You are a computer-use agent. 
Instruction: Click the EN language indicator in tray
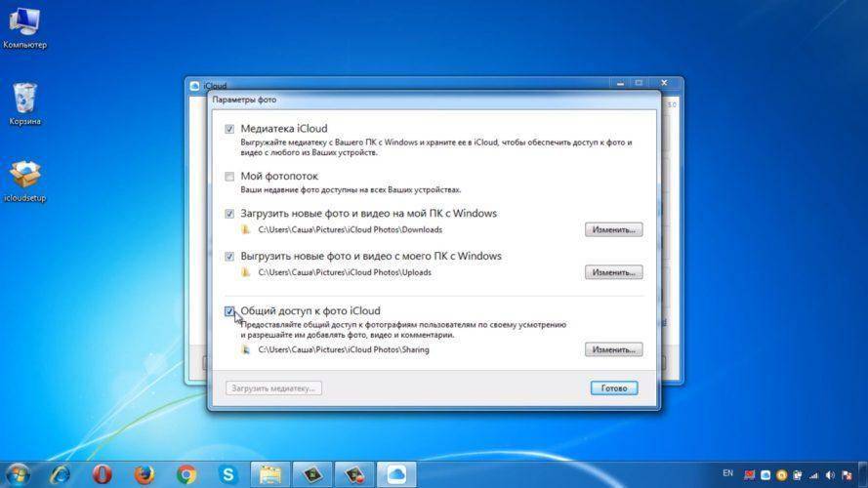coord(727,473)
